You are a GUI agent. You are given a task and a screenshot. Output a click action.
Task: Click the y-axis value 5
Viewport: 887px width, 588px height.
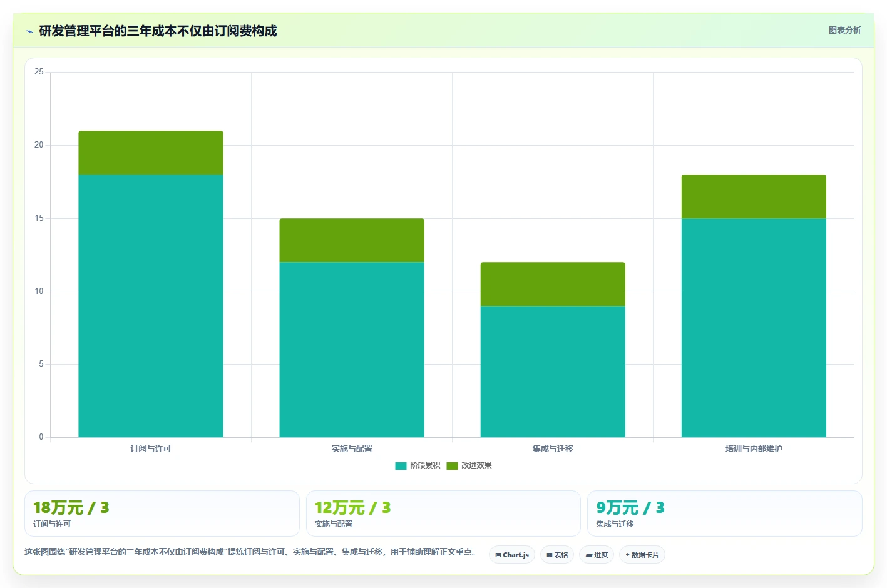click(41, 364)
